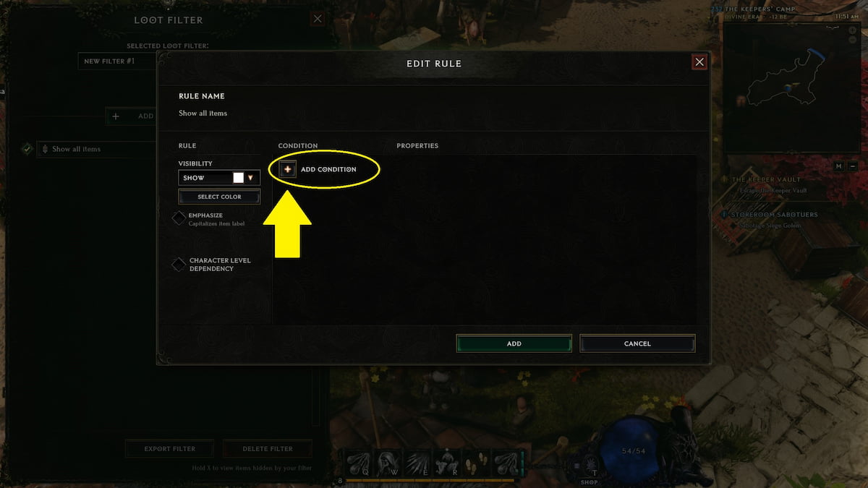
Task: Open the Visibility Show dropdown arrow
Action: coord(250,178)
